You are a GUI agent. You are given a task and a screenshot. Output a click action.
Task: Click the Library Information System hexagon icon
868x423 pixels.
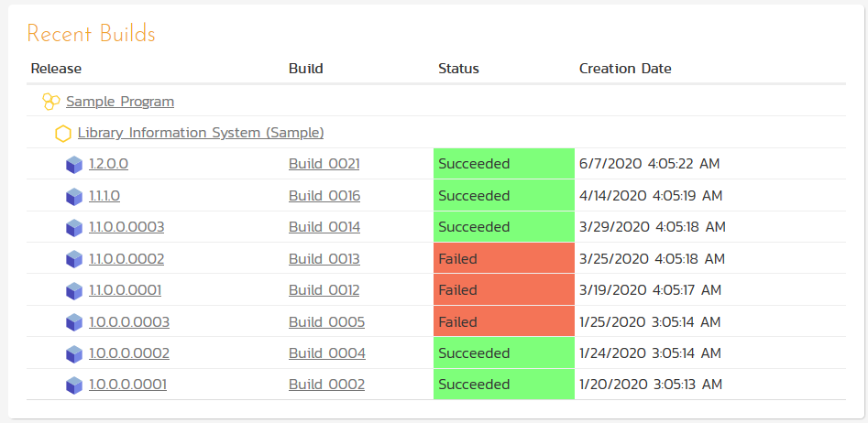pos(63,134)
